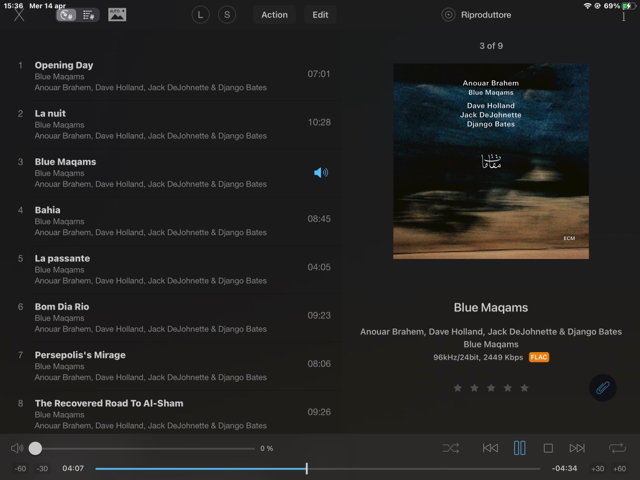Click the elapsed time 04:07

point(73,469)
